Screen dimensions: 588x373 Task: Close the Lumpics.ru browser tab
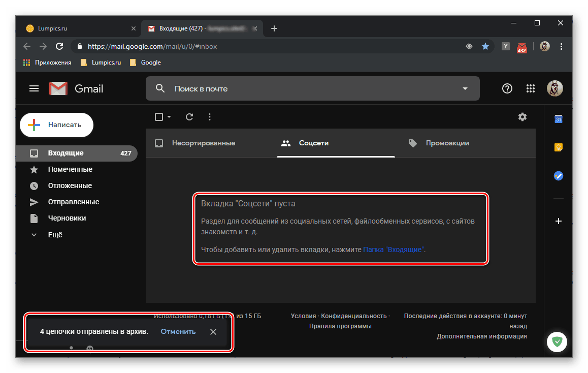133,28
